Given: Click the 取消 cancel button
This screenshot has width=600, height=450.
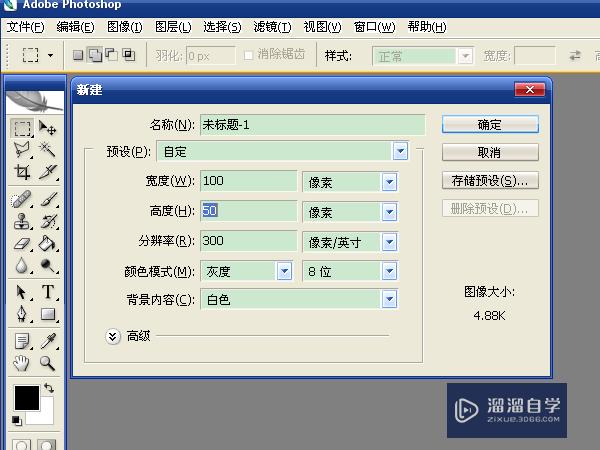Looking at the screenshot, I should (x=490, y=152).
